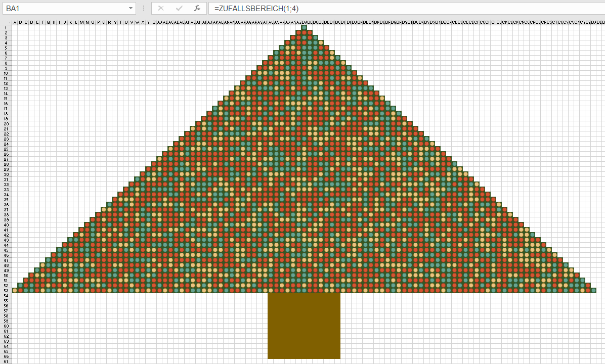Click the bottom-right tip cell of tree
Screen dimensions: 605x364
(x=593, y=291)
